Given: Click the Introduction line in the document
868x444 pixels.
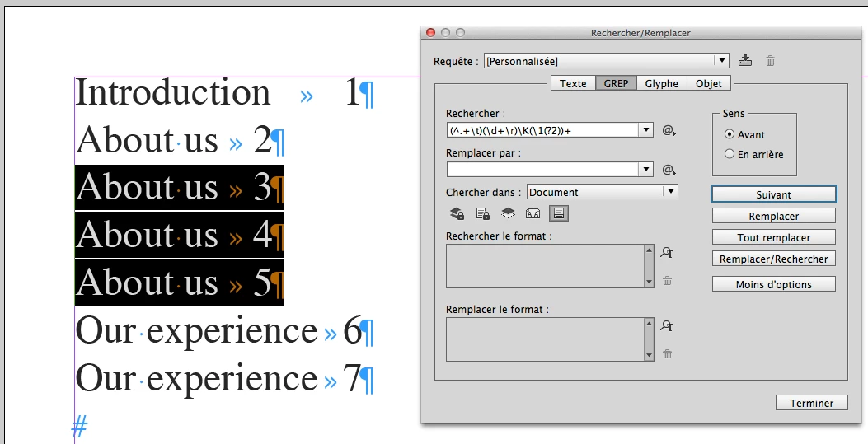Looking at the screenshot, I should pos(225,93).
